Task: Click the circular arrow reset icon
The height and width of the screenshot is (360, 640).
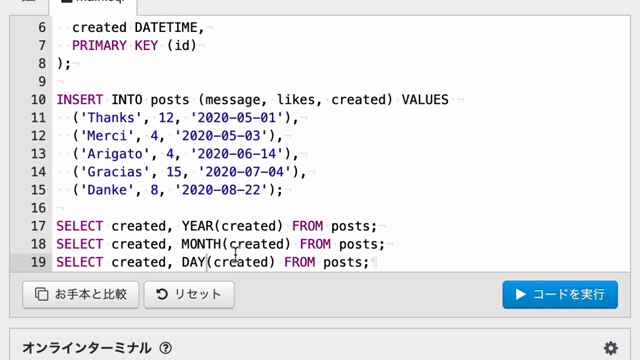Action: (x=162, y=294)
